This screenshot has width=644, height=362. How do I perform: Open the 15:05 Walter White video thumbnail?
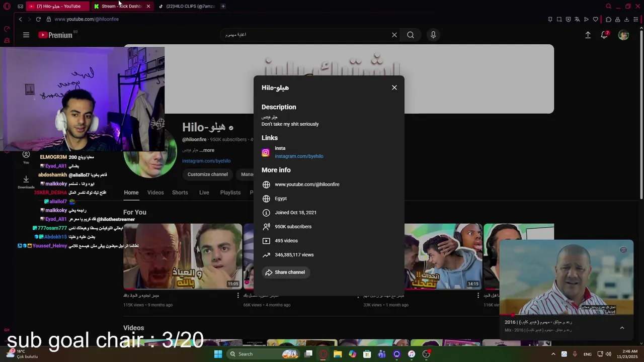pos(183,256)
